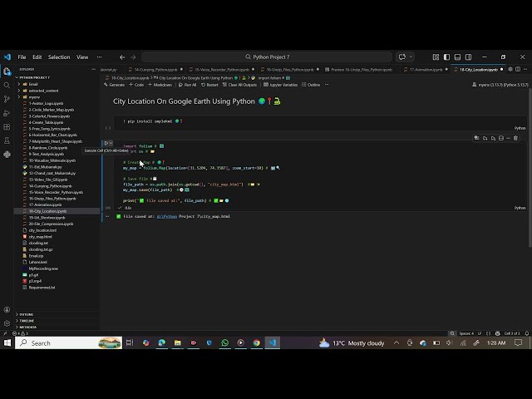The image size is (532, 399).
Task: Open 11-Eid_Mubarak.py in the explorer
Action: (45, 167)
